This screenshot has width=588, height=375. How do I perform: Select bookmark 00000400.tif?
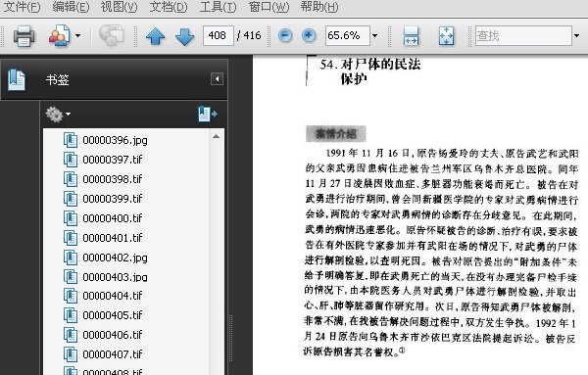click(x=113, y=218)
